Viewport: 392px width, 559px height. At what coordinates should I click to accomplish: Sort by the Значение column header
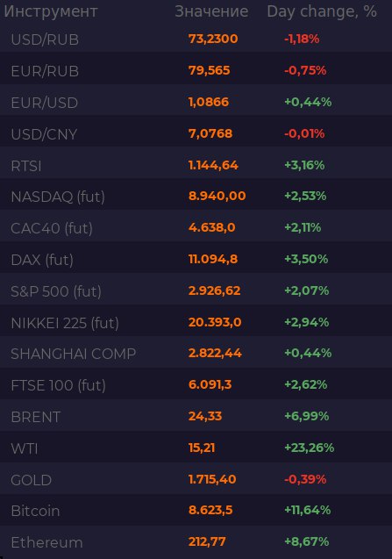[x=211, y=11]
